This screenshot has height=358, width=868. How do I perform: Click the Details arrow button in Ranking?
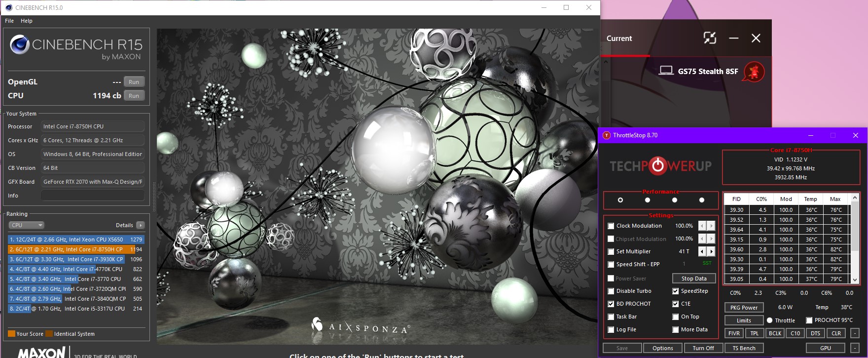(x=141, y=225)
